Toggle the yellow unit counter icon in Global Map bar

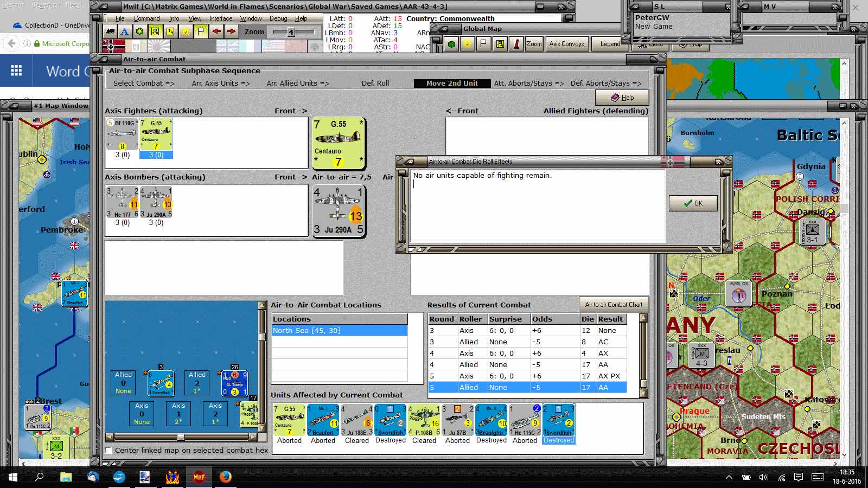500,44
